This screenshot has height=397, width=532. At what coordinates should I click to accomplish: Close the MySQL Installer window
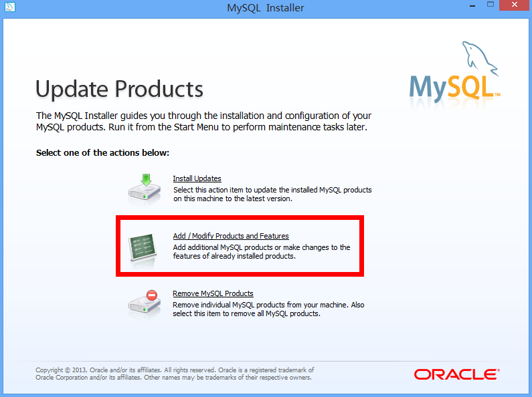point(516,6)
